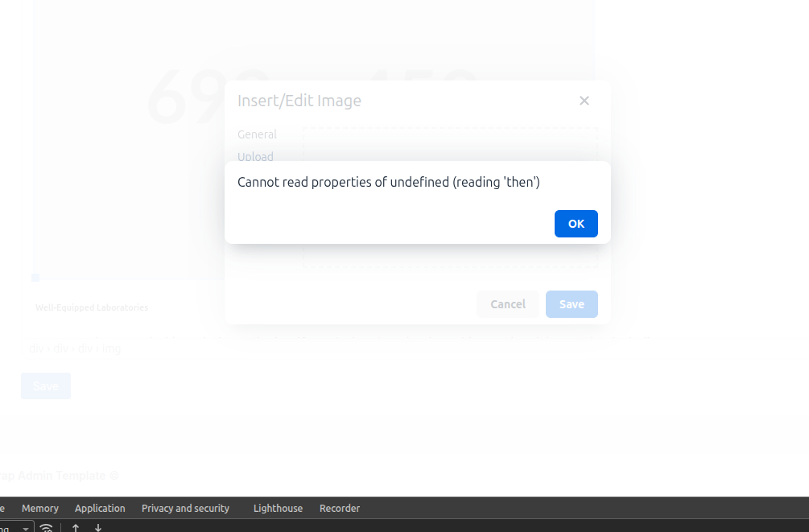The height and width of the screenshot is (532, 809).
Task: Close the Insert/Edit Image dialog
Action: (x=584, y=101)
